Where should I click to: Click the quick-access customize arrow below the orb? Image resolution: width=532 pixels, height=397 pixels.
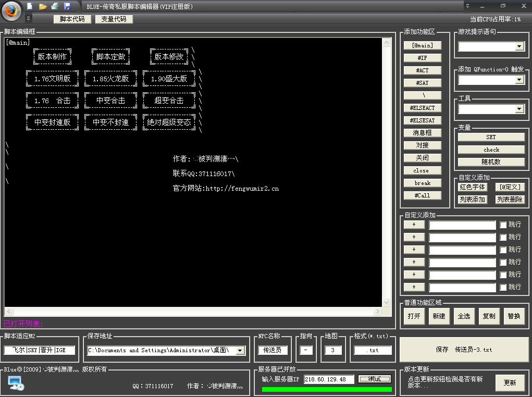(29, 18)
